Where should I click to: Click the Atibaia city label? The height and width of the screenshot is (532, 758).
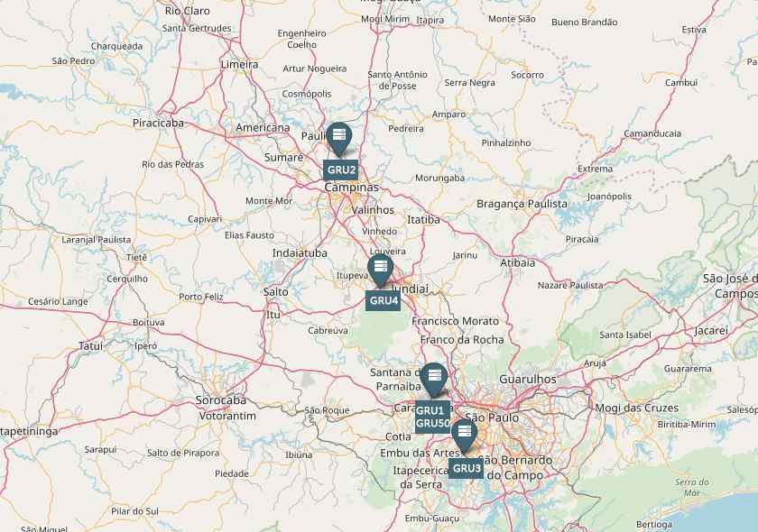point(517,263)
